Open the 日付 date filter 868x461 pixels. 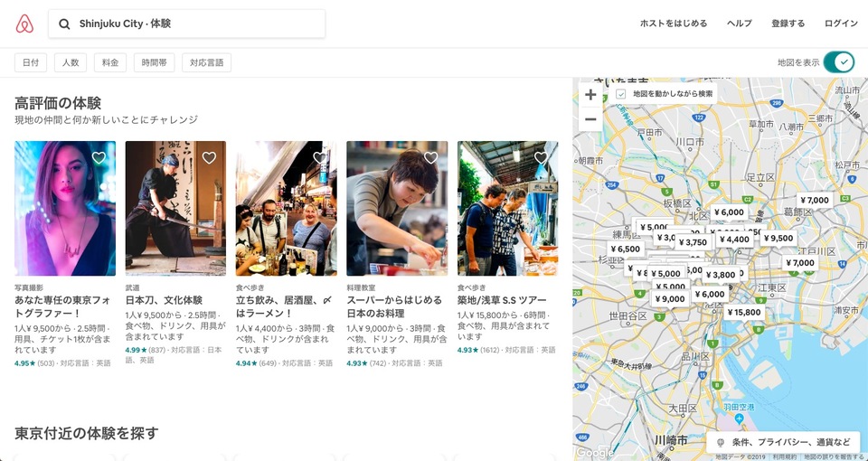tap(31, 62)
